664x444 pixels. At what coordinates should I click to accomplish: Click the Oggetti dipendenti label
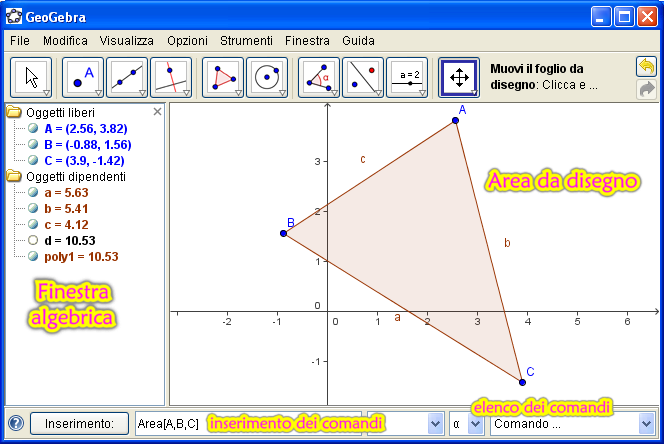[x=76, y=176]
